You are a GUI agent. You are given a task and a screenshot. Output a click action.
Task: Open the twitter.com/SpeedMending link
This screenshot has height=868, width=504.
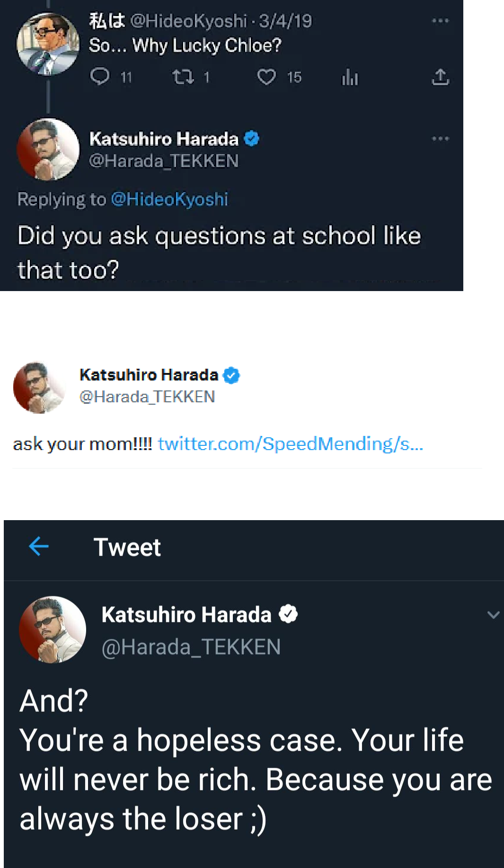[x=290, y=444]
